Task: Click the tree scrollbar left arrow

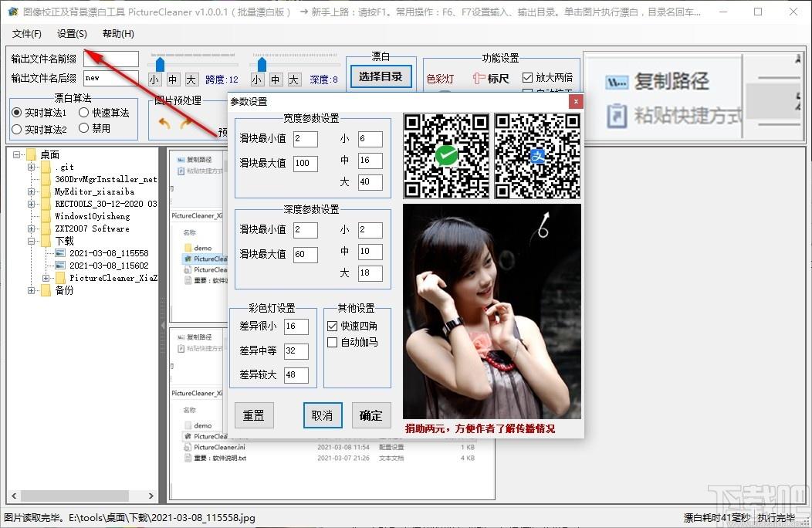Action: coord(14,496)
